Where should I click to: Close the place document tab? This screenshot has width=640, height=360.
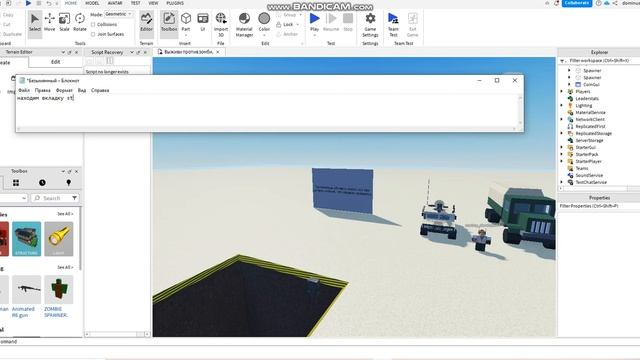pos(218,52)
